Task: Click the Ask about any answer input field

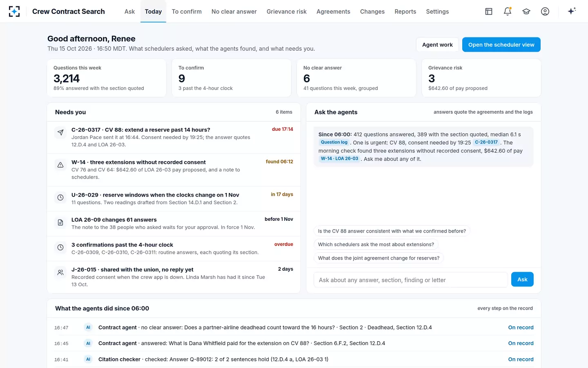Action: [x=410, y=280]
